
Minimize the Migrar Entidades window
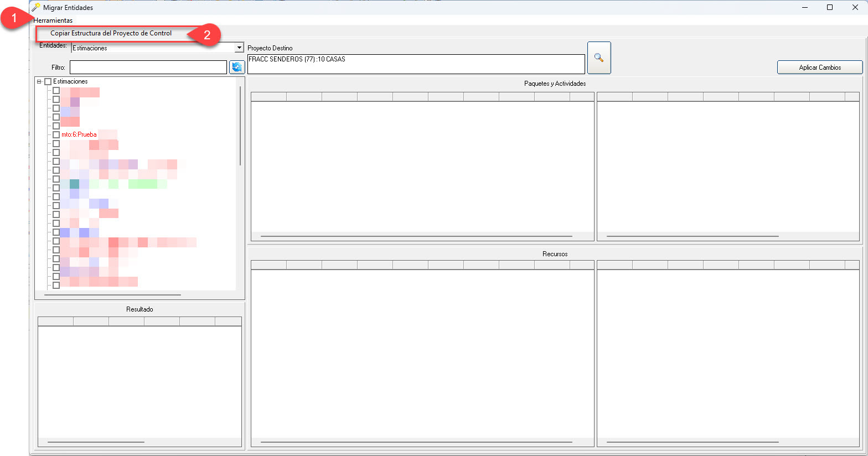point(804,7)
